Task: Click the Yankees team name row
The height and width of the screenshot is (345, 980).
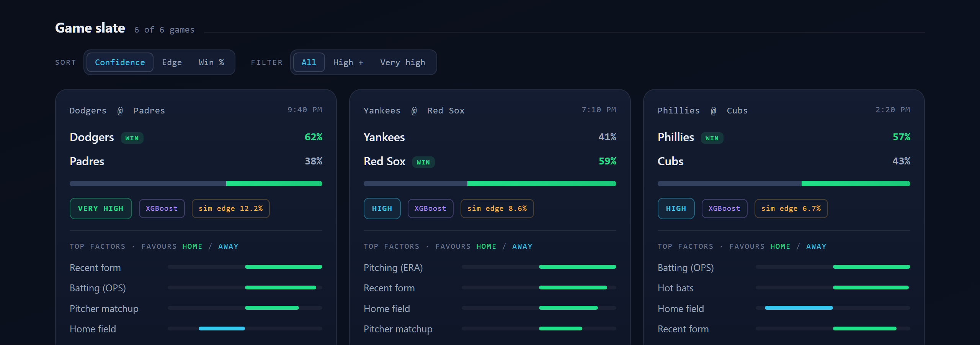Action: tap(490, 137)
